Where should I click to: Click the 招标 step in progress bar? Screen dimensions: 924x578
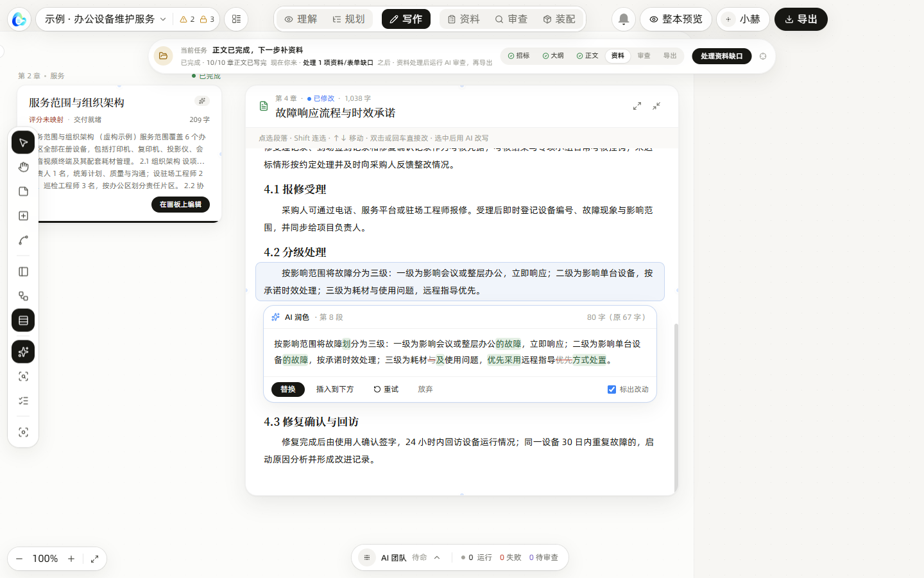(x=519, y=56)
